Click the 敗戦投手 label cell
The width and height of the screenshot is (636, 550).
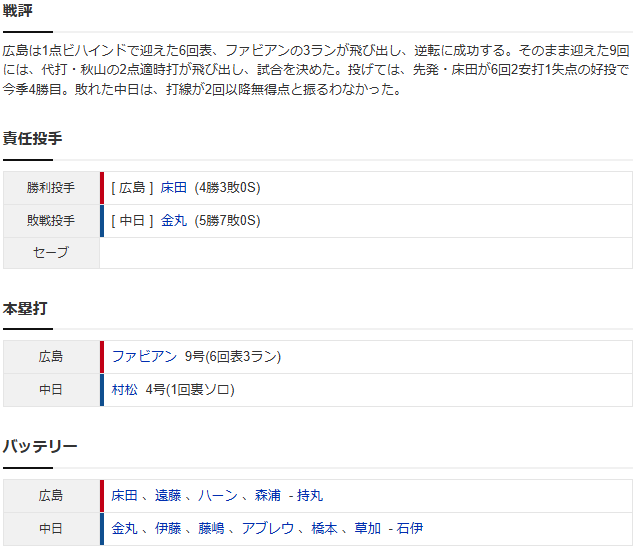pos(52,221)
